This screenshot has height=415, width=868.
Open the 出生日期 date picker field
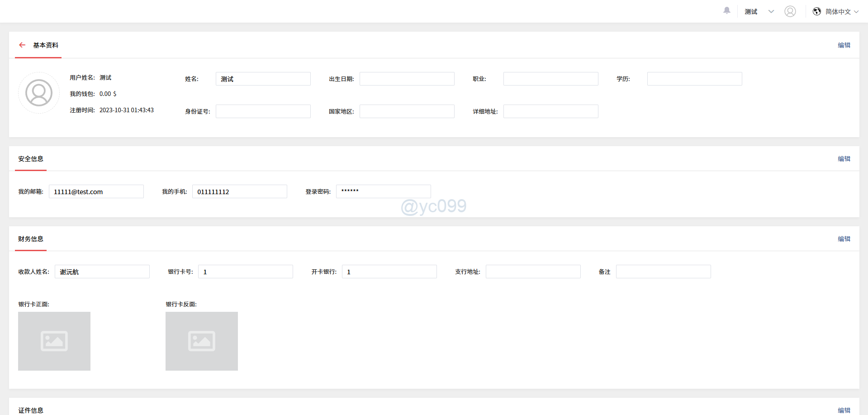(406, 78)
